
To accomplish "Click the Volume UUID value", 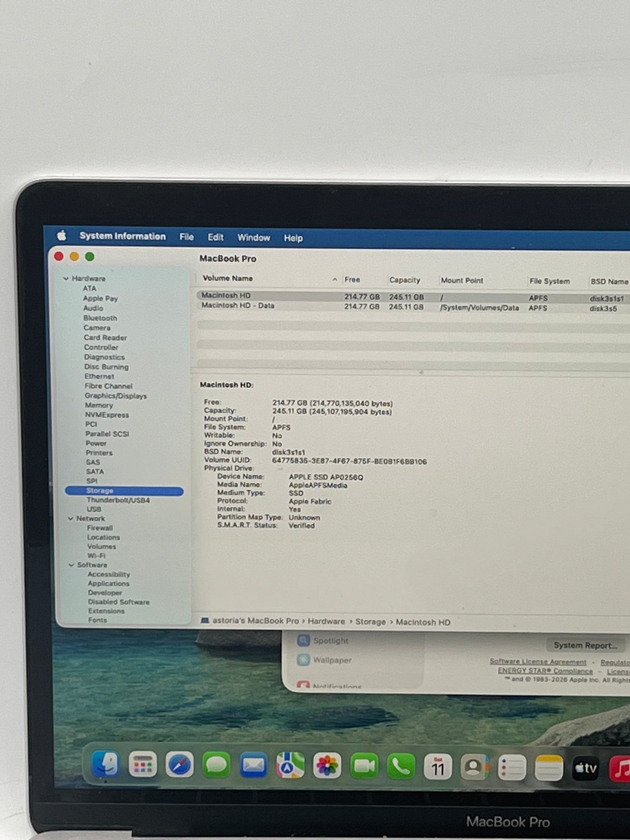I will click(349, 461).
